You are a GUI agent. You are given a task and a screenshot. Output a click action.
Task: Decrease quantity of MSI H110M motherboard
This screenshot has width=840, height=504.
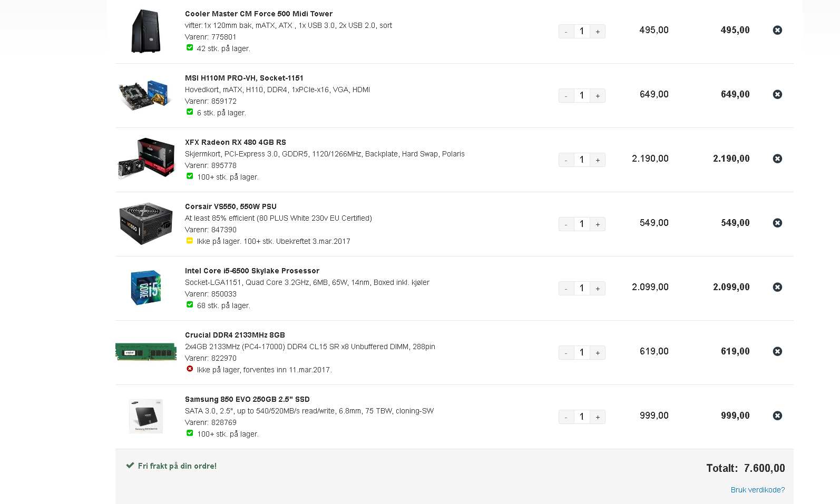[x=566, y=95]
